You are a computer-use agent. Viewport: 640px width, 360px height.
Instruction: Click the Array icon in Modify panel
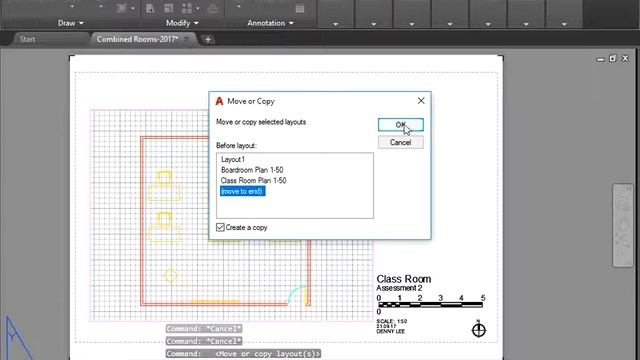187,8
